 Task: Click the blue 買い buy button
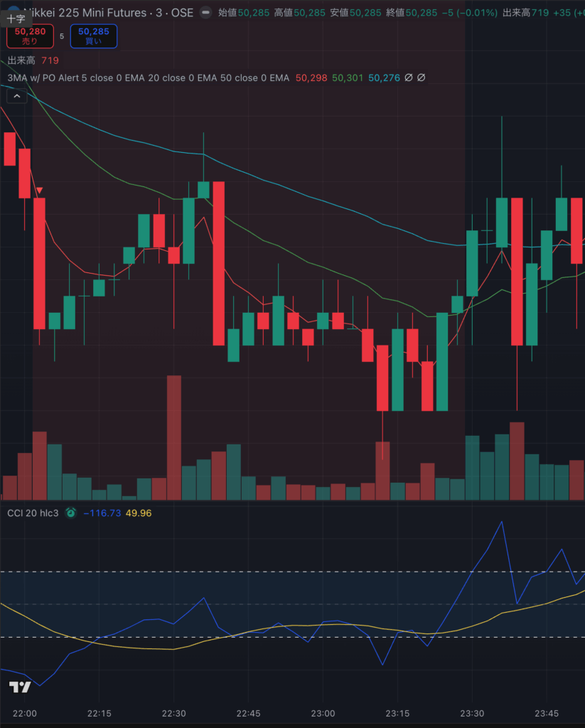(94, 36)
